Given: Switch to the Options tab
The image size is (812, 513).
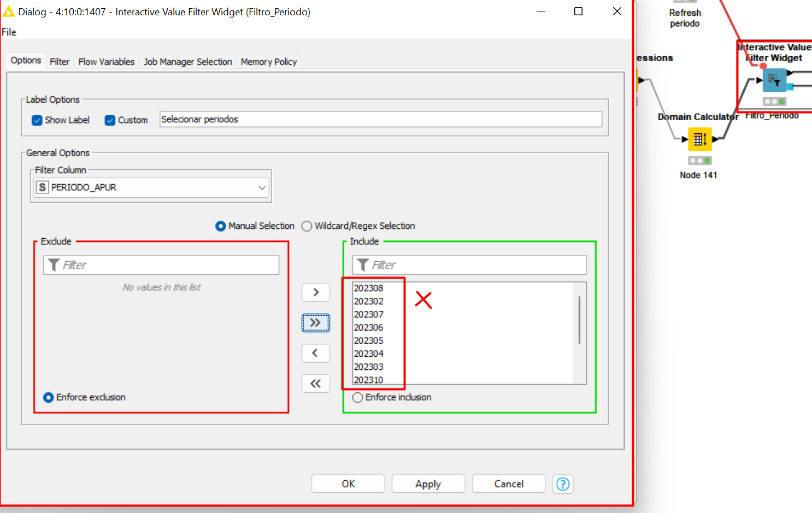Looking at the screenshot, I should click(26, 61).
